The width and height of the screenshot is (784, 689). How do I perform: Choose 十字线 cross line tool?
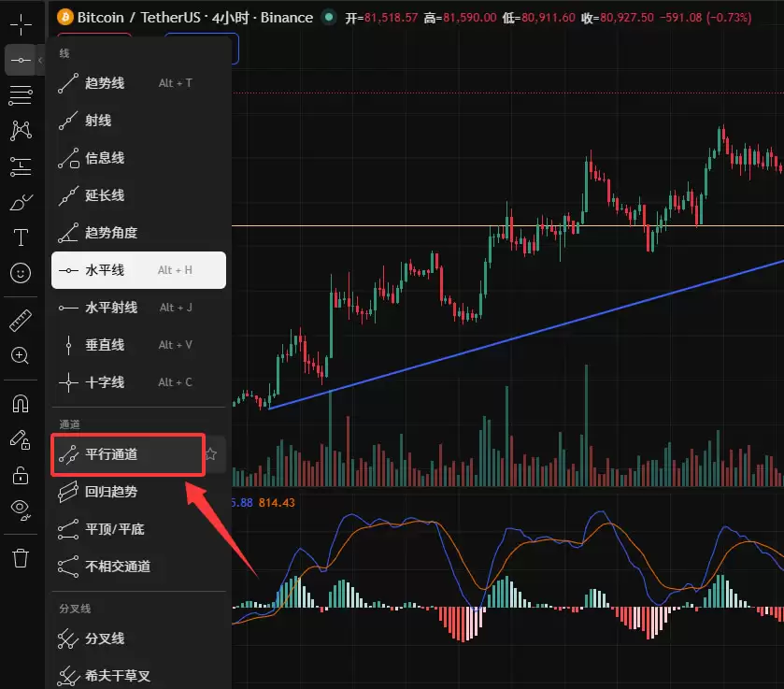click(x=138, y=382)
